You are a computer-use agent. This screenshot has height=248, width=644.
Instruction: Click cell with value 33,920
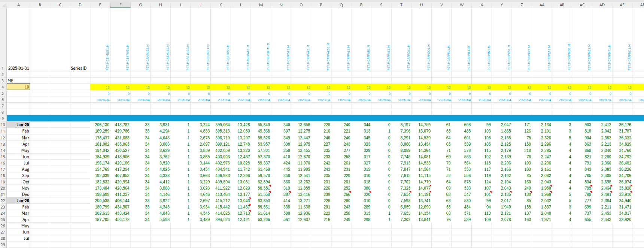click(x=622, y=220)
